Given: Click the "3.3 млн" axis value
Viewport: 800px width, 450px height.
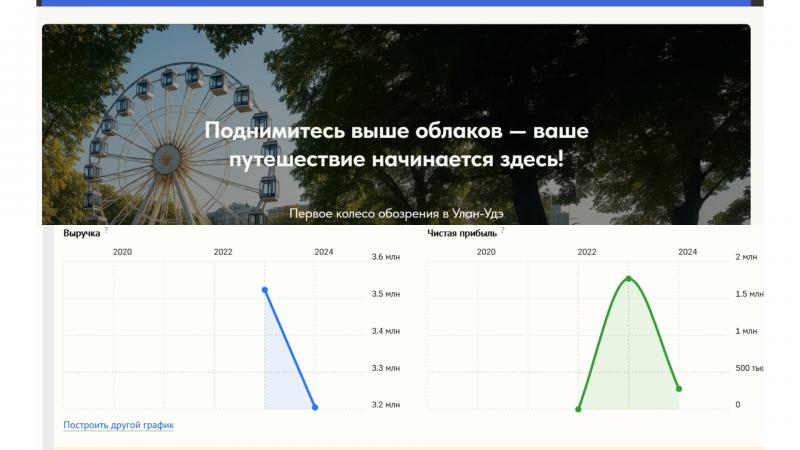Looking at the screenshot, I should tap(386, 368).
